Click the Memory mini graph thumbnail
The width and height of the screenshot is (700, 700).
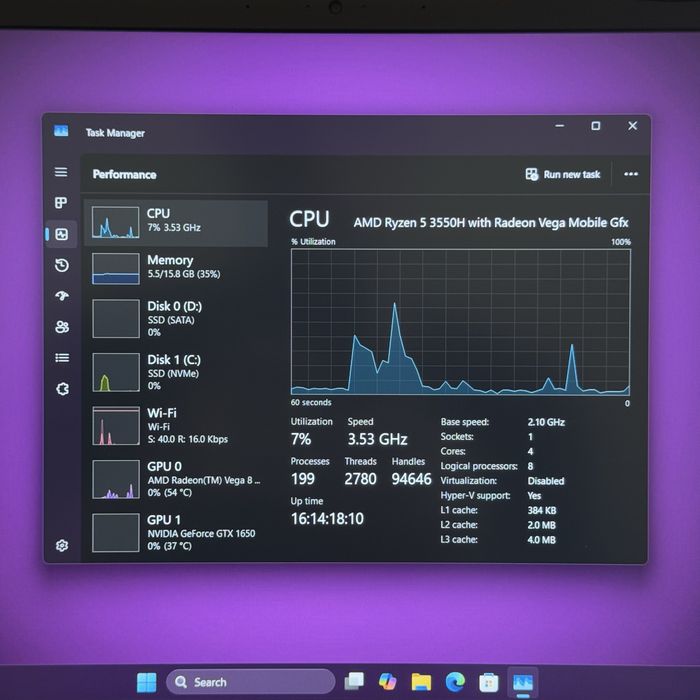tap(116, 268)
